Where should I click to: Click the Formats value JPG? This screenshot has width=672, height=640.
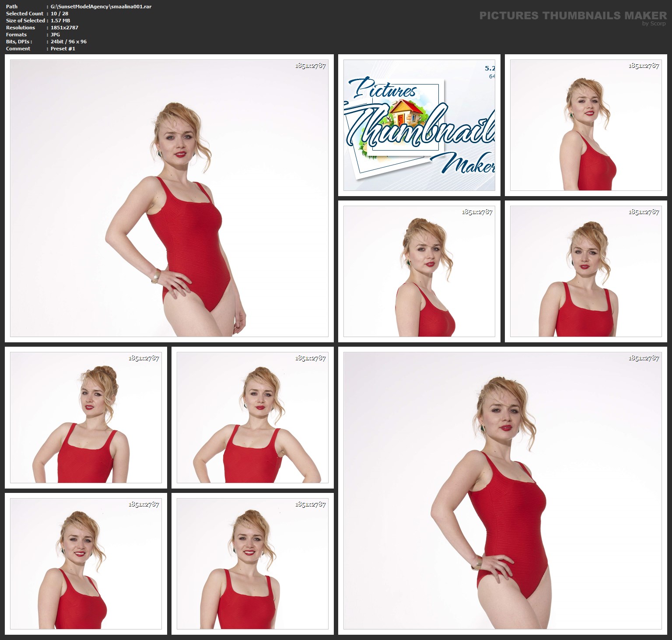[x=55, y=35]
